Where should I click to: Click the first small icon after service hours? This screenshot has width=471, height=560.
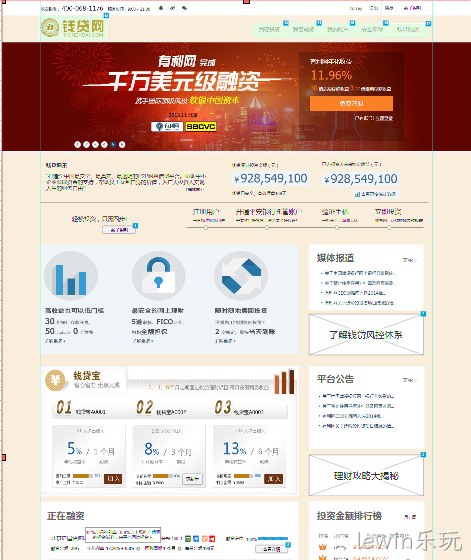161,8
